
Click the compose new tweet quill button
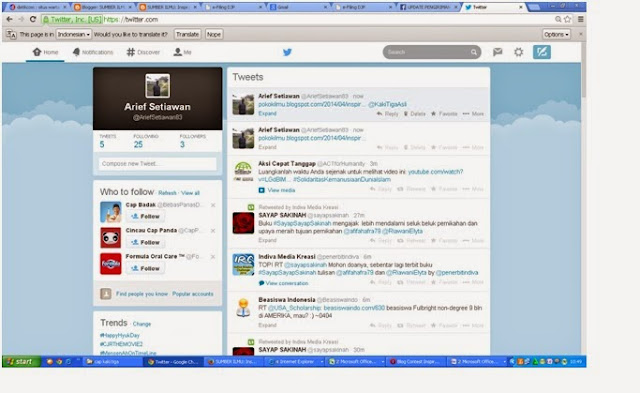click(542, 52)
